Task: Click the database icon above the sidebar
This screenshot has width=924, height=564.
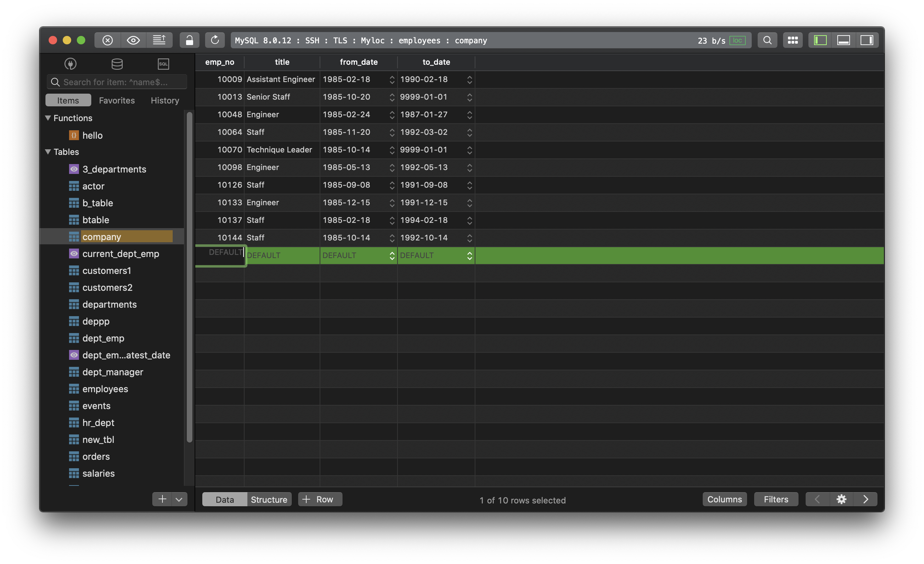Action: (117, 64)
